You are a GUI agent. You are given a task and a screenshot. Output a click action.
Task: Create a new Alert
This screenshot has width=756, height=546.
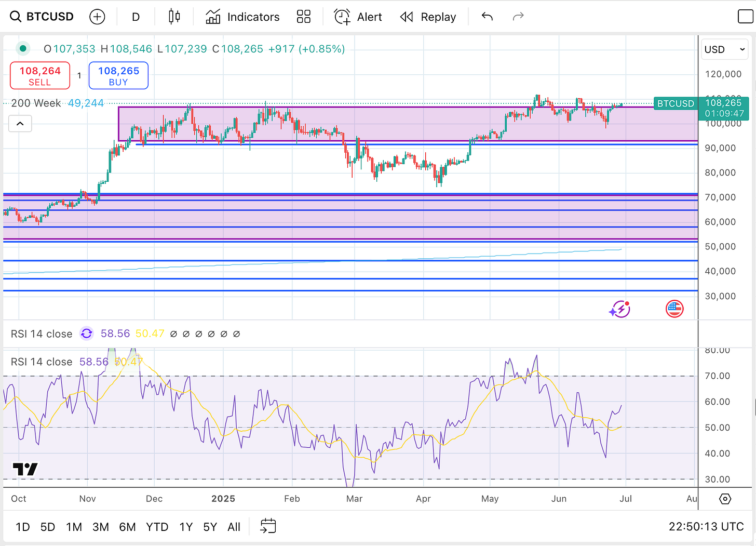(x=358, y=17)
